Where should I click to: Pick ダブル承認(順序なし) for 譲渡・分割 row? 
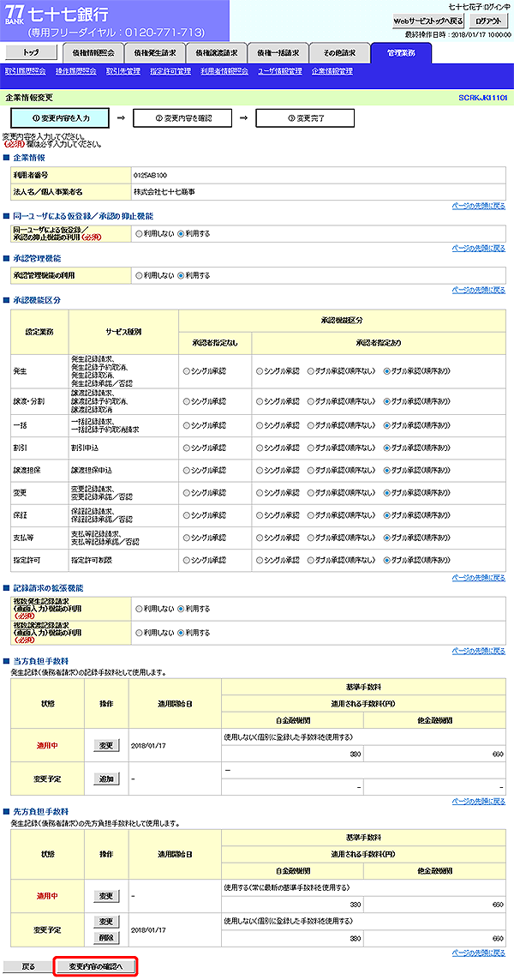click(x=310, y=401)
